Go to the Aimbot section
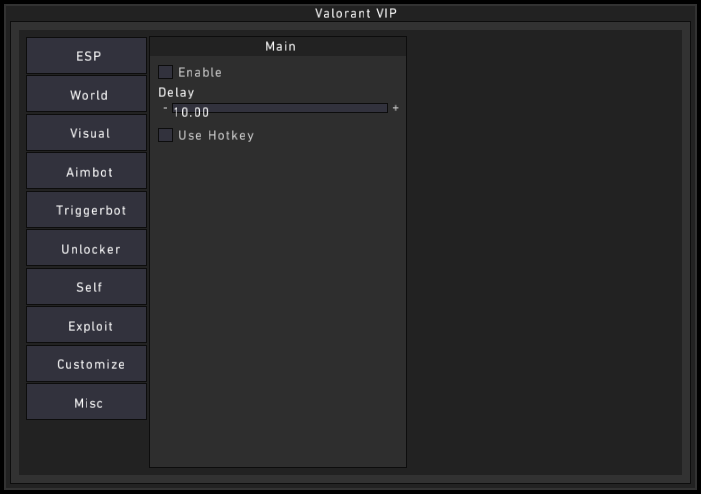This screenshot has height=494, width=701. (x=87, y=172)
